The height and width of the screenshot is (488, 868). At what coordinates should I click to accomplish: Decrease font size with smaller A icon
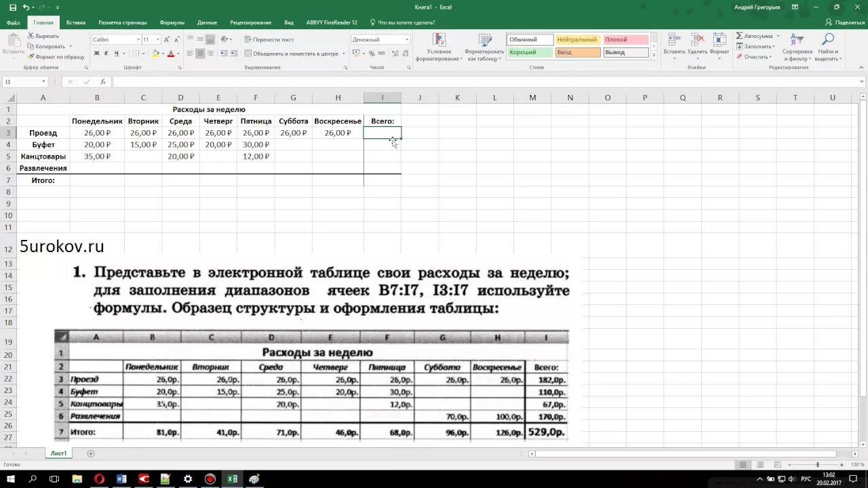coord(178,39)
